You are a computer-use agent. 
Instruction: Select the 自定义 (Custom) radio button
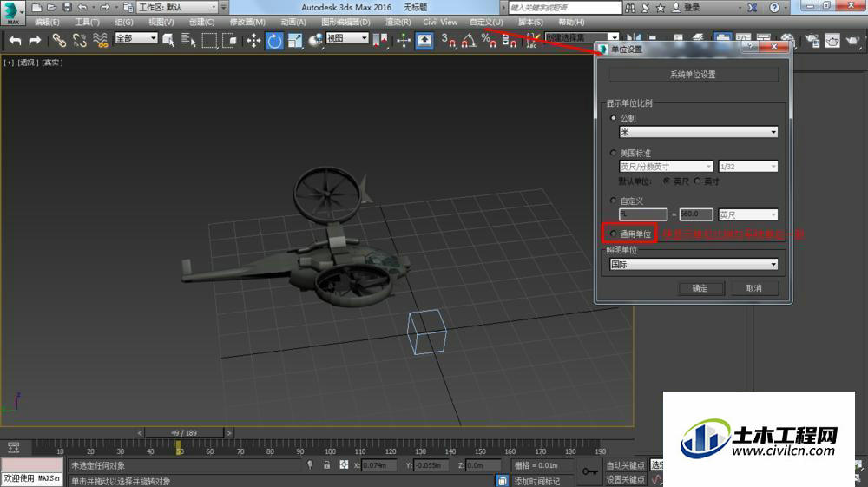click(x=613, y=201)
